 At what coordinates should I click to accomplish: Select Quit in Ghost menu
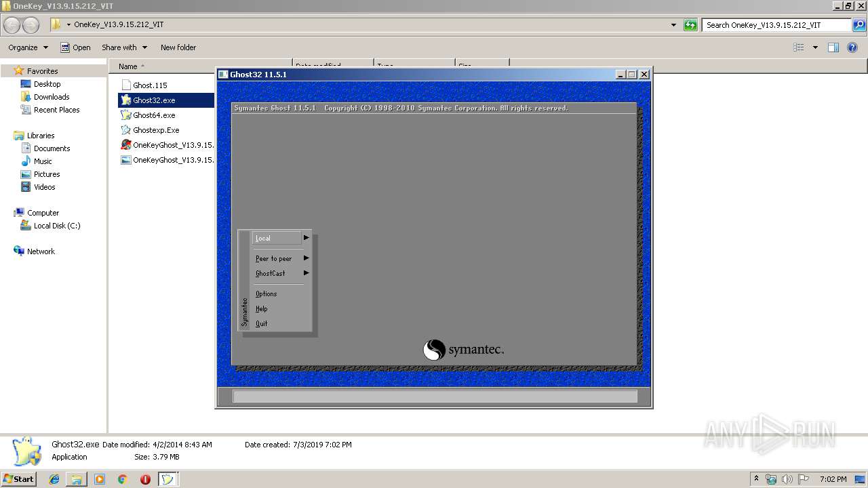pyautogui.click(x=261, y=323)
